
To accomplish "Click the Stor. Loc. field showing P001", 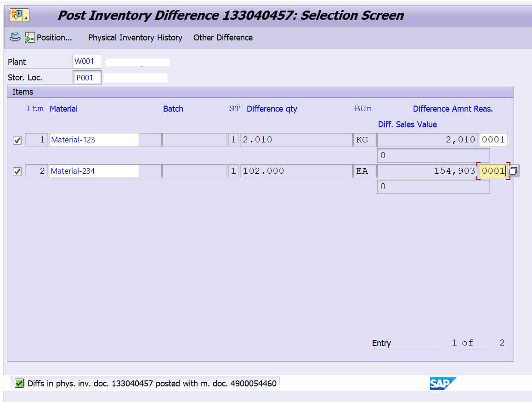I will [x=87, y=78].
